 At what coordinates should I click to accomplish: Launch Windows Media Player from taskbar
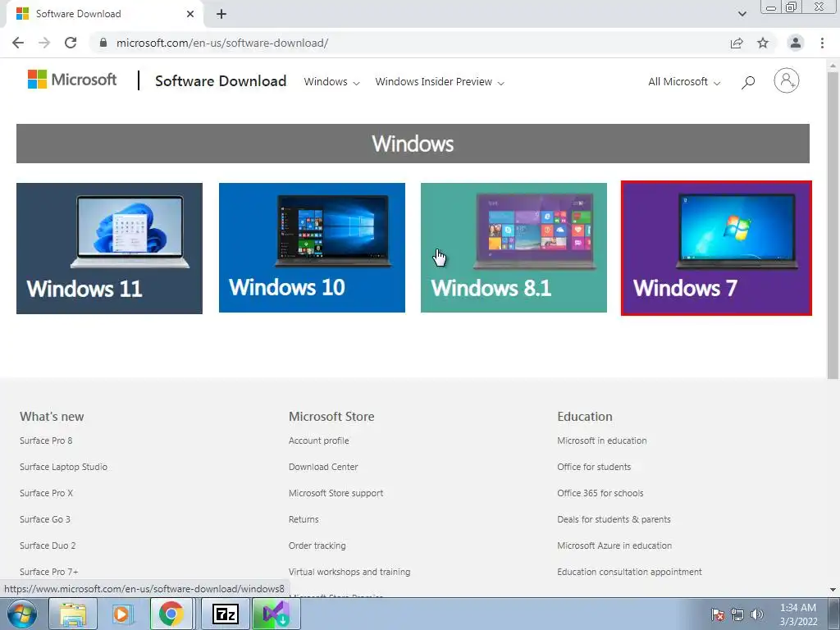point(122,614)
